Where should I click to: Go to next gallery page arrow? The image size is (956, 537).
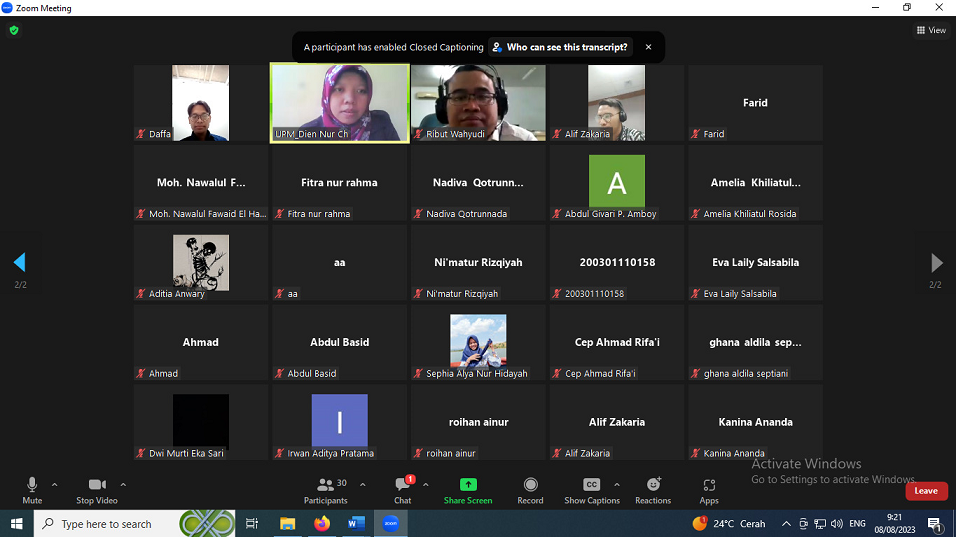coord(936,263)
